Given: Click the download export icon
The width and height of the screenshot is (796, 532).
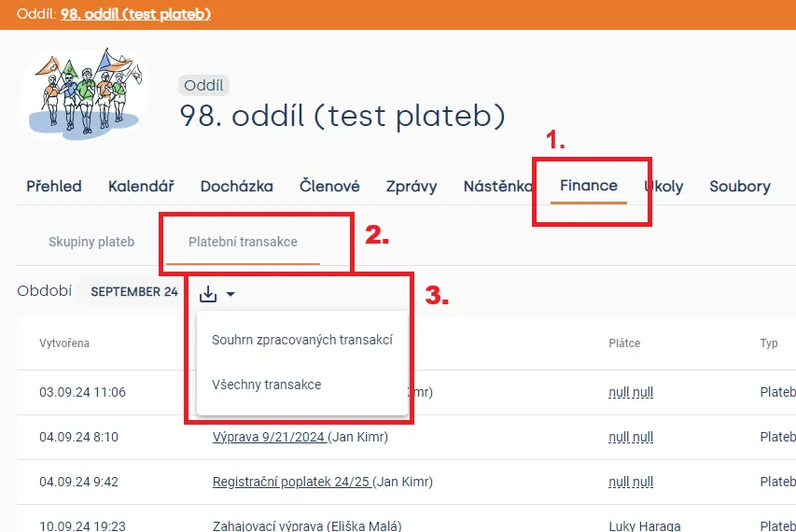Looking at the screenshot, I should coord(208,293).
